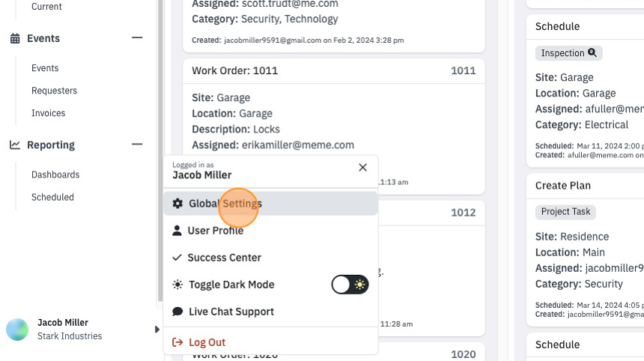Click Jacob Miller's avatar circle

pyautogui.click(x=17, y=330)
